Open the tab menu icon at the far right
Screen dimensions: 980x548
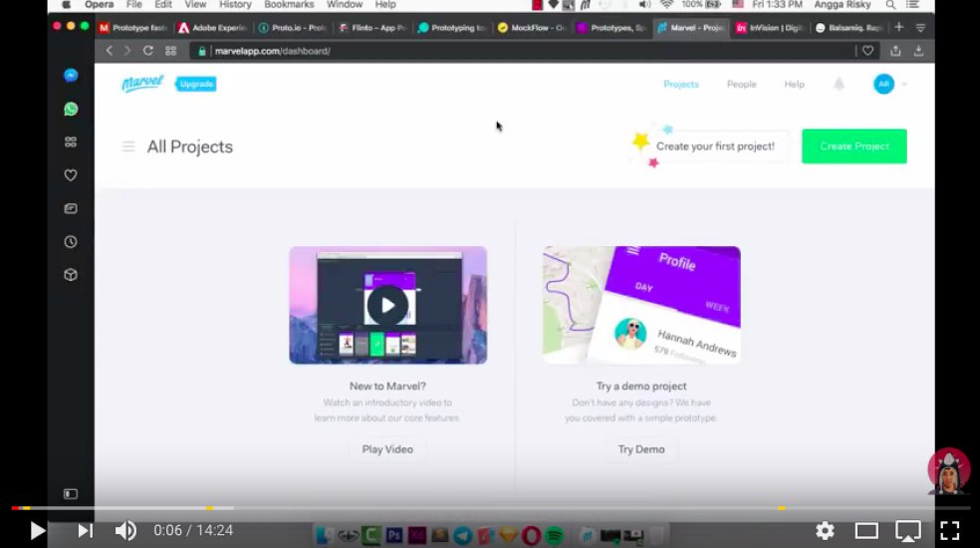(920, 28)
